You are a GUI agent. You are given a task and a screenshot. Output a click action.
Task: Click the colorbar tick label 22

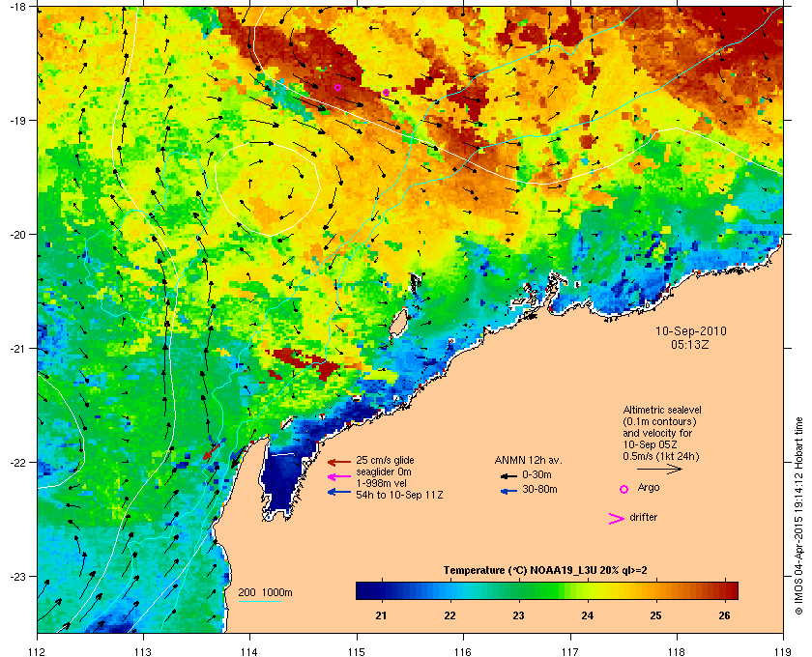450,615
